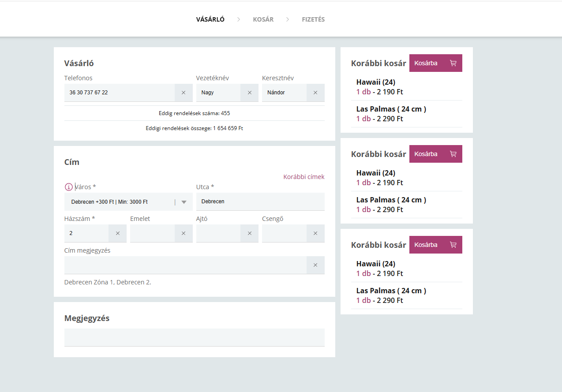This screenshot has height=392, width=562.
Task: Add second Korábbi kosár via Kosárba
Action: click(x=435, y=154)
